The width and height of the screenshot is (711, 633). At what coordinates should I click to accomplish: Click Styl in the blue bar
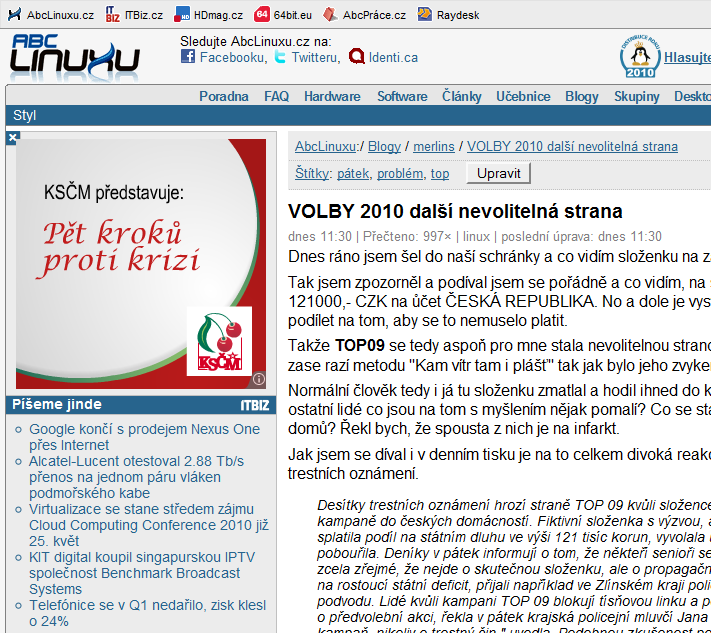[24, 115]
